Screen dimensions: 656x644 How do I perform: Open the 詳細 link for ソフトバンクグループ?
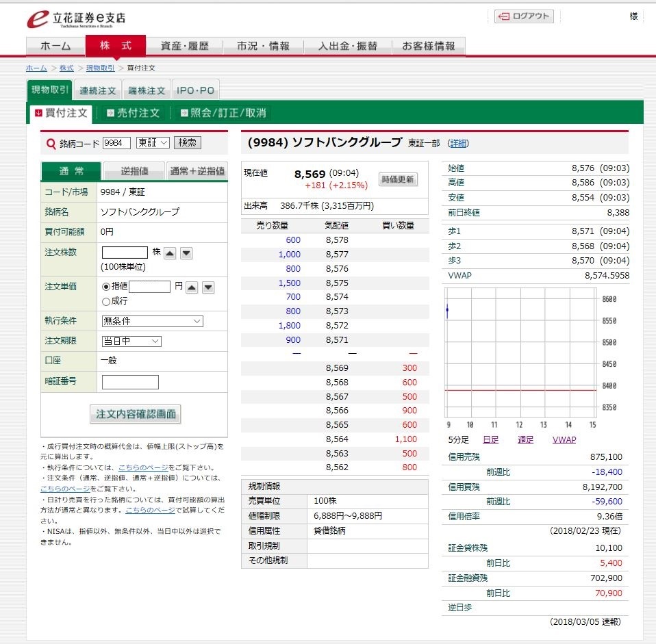click(458, 144)
